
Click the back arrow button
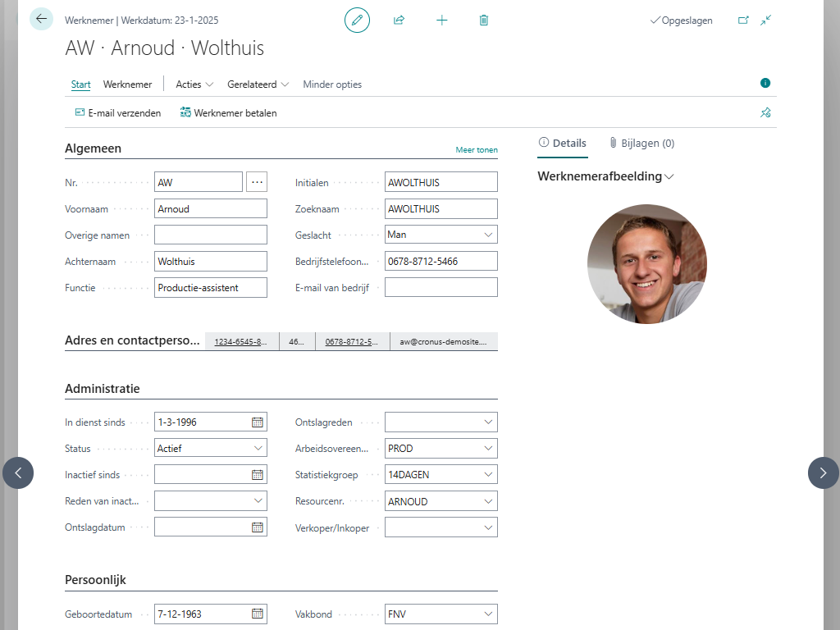click(x=41, y=19)
